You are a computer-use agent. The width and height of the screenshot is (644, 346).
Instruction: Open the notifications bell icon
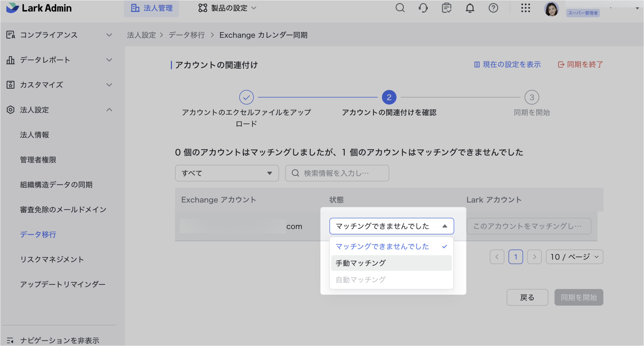click(x=470, y=8)
